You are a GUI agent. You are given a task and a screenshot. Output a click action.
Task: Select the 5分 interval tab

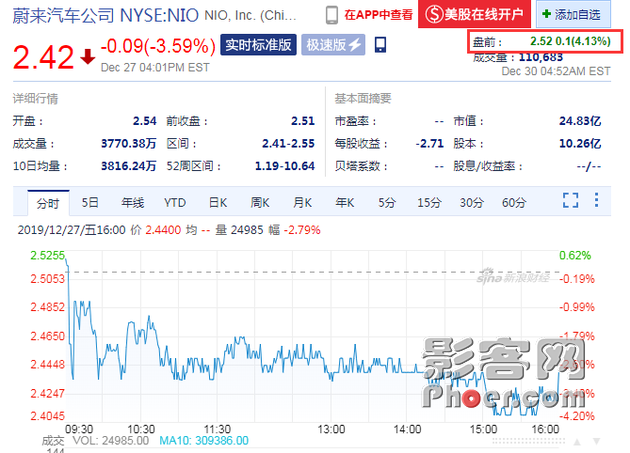coord(387,202)
